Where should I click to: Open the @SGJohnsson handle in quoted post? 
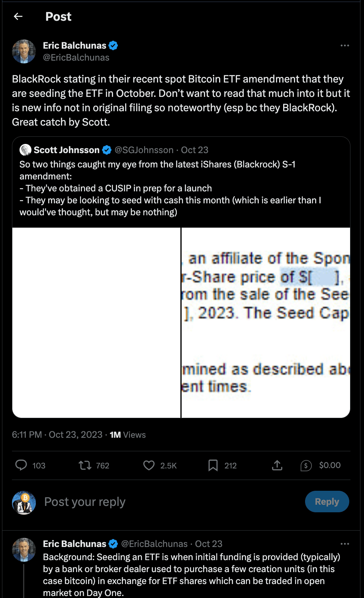[144, 150]
